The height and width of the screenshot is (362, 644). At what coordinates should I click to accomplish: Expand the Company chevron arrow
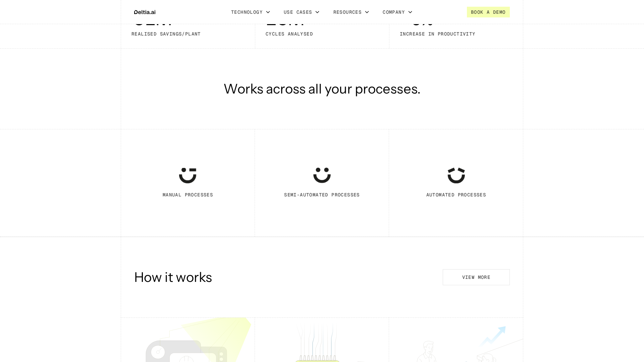pyautogui.click(x=410, y=12)
